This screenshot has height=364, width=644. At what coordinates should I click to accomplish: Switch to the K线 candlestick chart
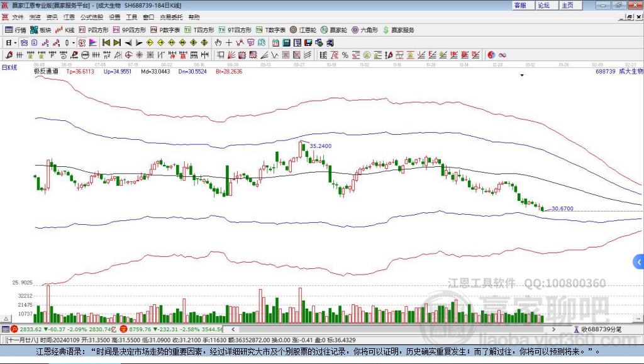click(x=66, y=30)
